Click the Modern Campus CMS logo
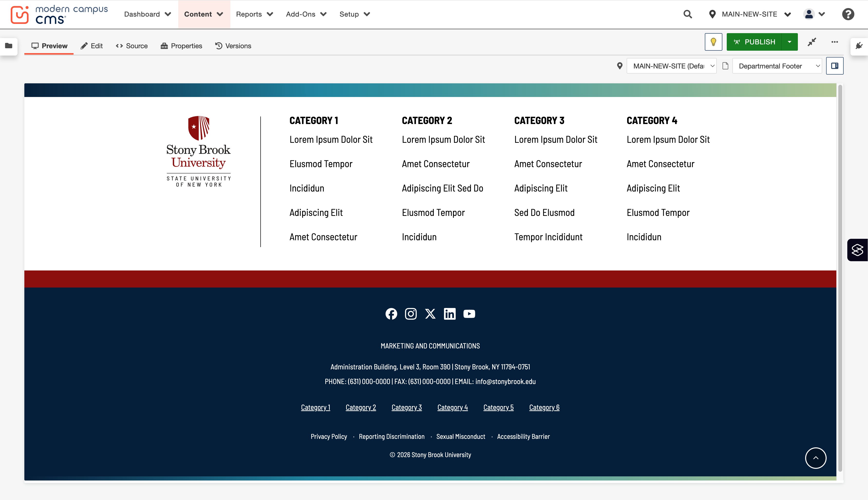868x500 pixels. pyautogui.click(x=59, y=14)
